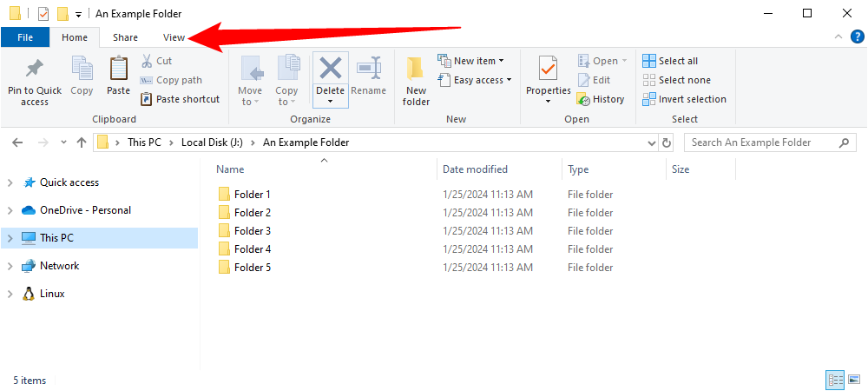This screenshot has width=868, height=391.
Task: Expand Quick access tree node
Action: click(10, 182)
